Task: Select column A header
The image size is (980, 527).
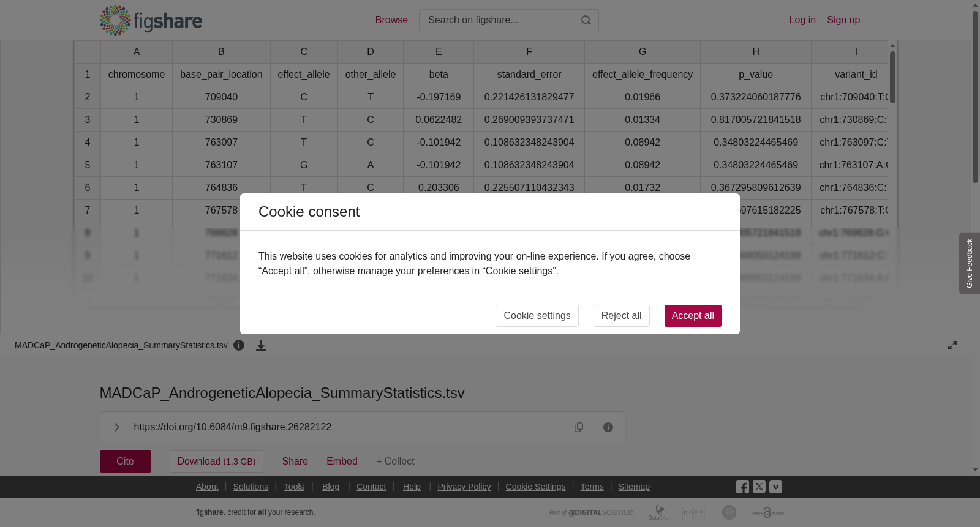Action: tap(137, 52)
